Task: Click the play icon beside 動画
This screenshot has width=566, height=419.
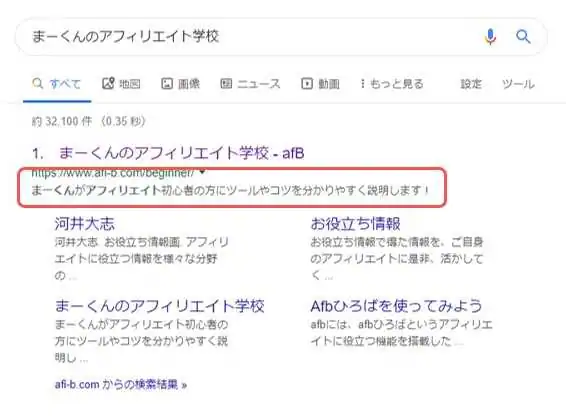Action: pos(307,84)
